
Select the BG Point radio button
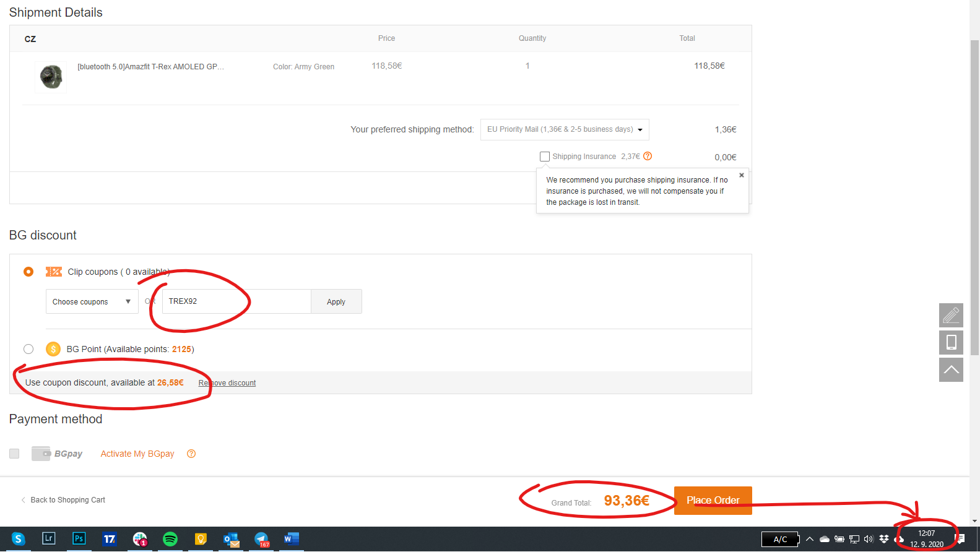tap(28, 349)
